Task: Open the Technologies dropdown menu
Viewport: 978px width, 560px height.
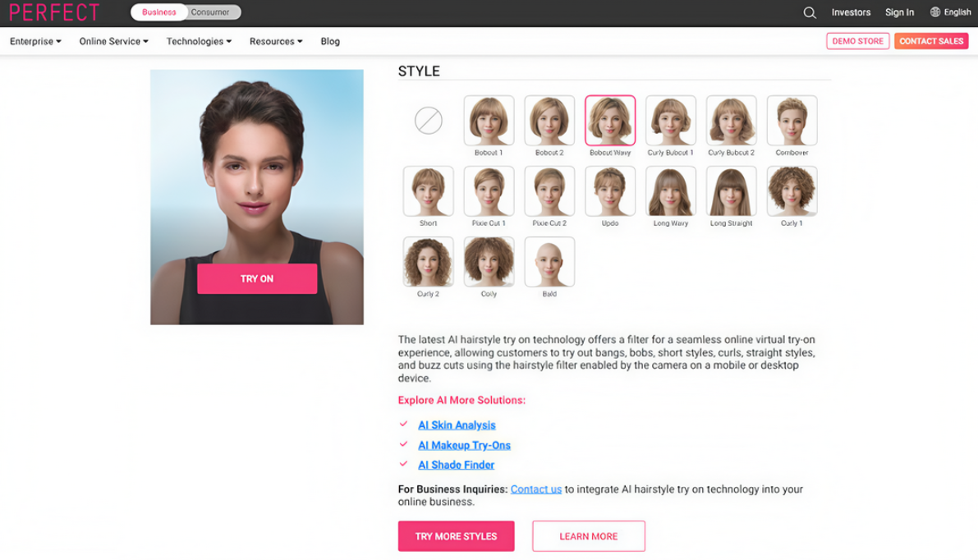Action: pos(199,41)
